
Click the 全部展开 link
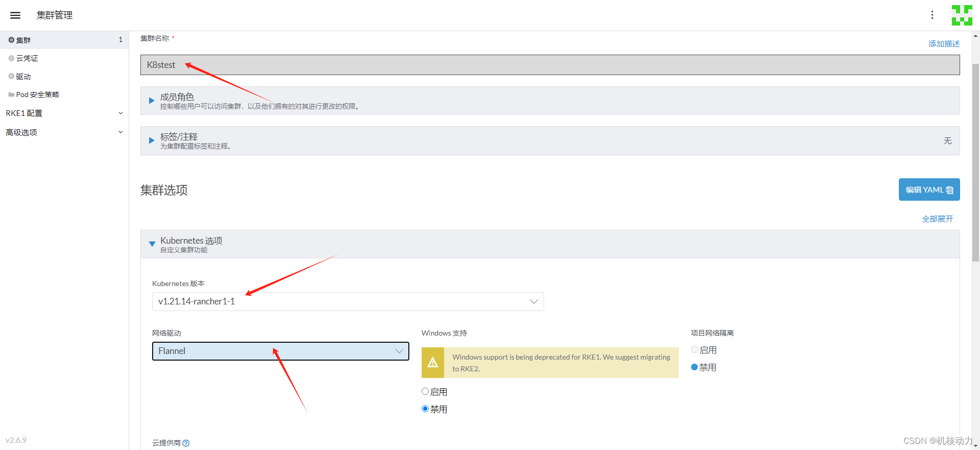[x=937, y=219]
